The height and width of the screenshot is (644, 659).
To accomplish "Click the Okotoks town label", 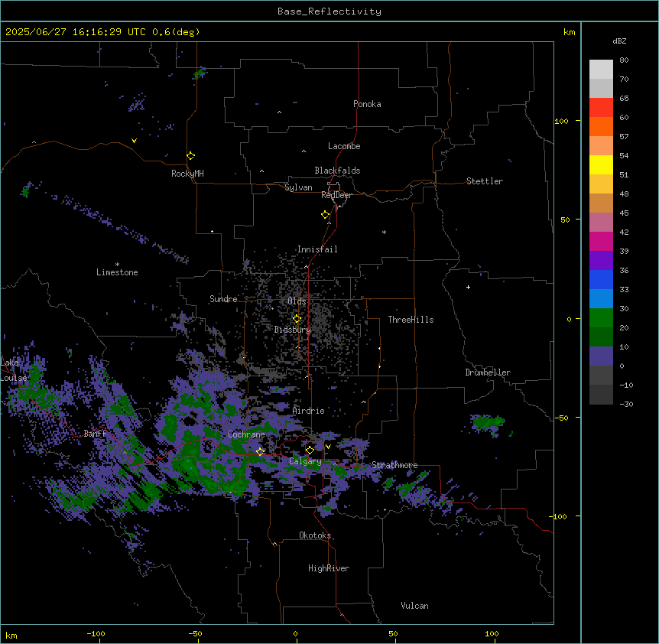I will [315, 535].
